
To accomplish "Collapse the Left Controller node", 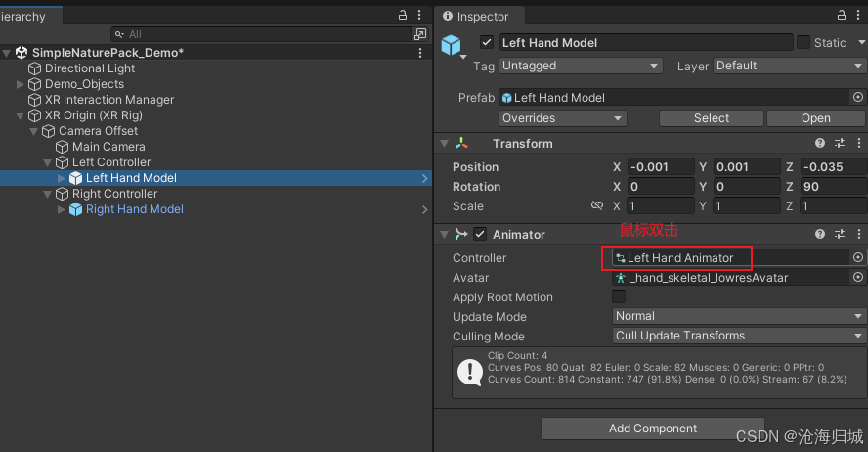I will click(48, 162).
